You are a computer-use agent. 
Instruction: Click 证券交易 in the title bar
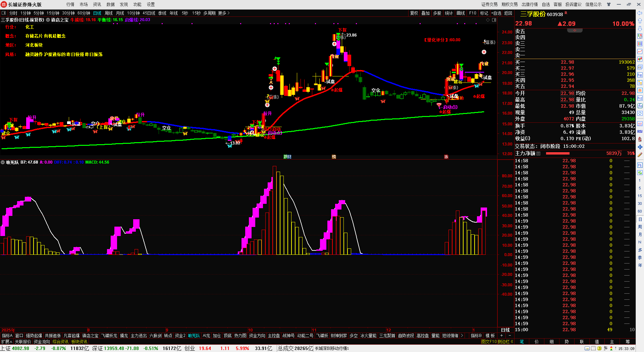(490, 4)
